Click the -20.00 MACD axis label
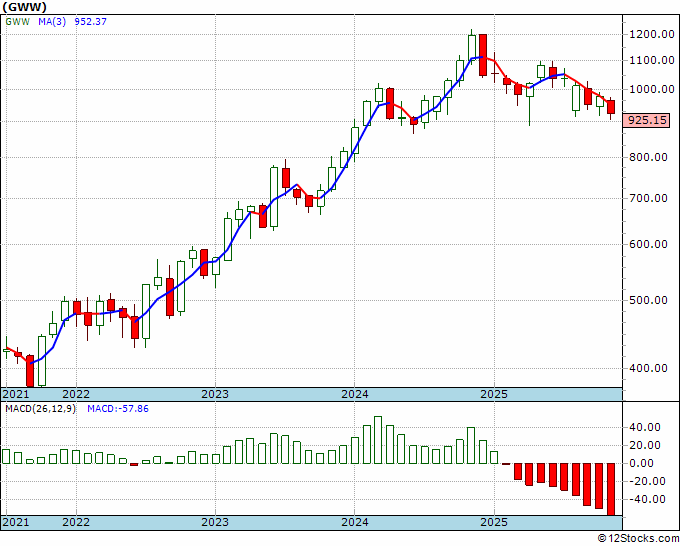The width and height of the screenshot is (680, 546). [x=645, y=481]
